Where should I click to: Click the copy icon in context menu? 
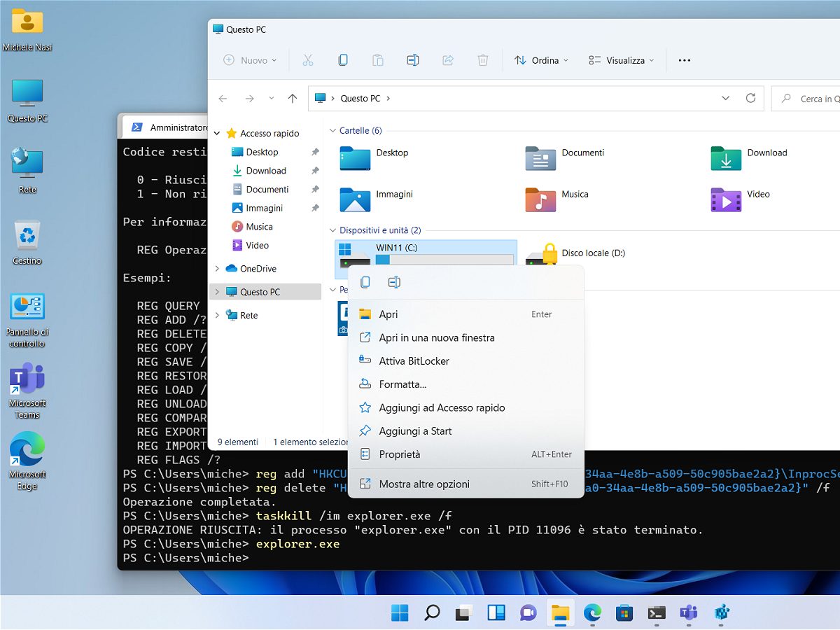(x=365, y=282)
